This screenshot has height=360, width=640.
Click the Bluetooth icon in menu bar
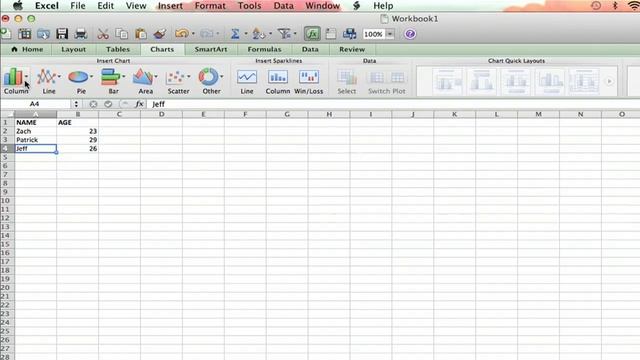(x=615, y=6)
